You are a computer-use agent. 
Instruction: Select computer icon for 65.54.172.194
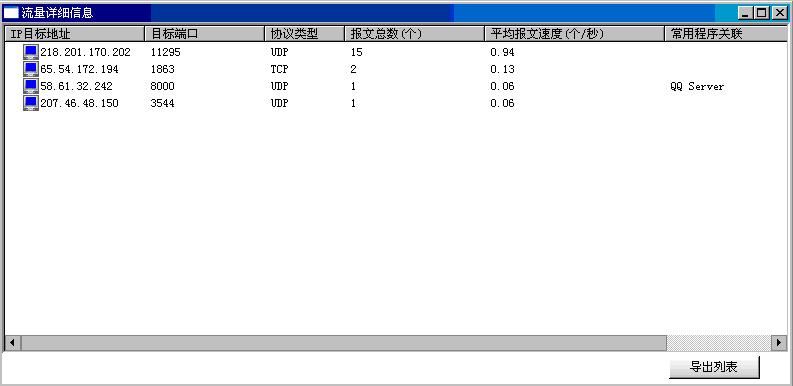point(31,69)
